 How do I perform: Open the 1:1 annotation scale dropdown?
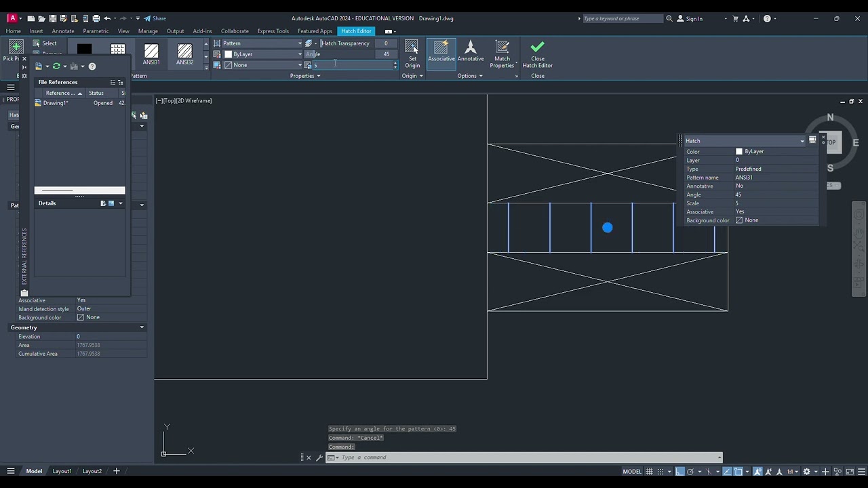[x=791, y=472]
